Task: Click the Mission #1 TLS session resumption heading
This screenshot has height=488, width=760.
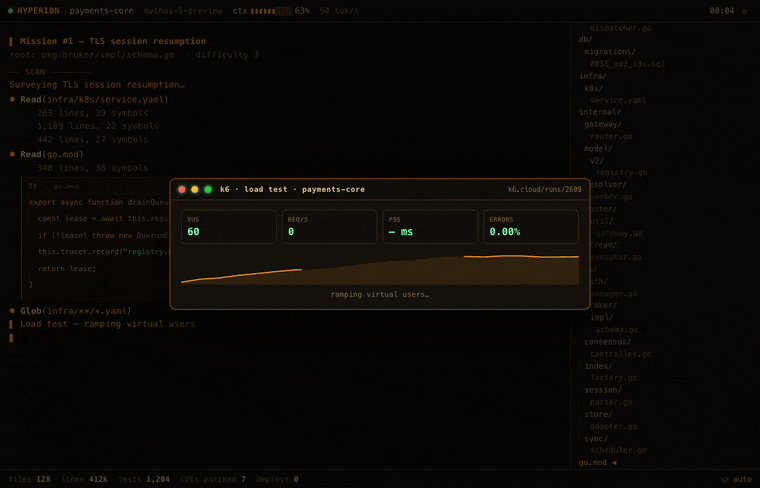Action: 113,41
